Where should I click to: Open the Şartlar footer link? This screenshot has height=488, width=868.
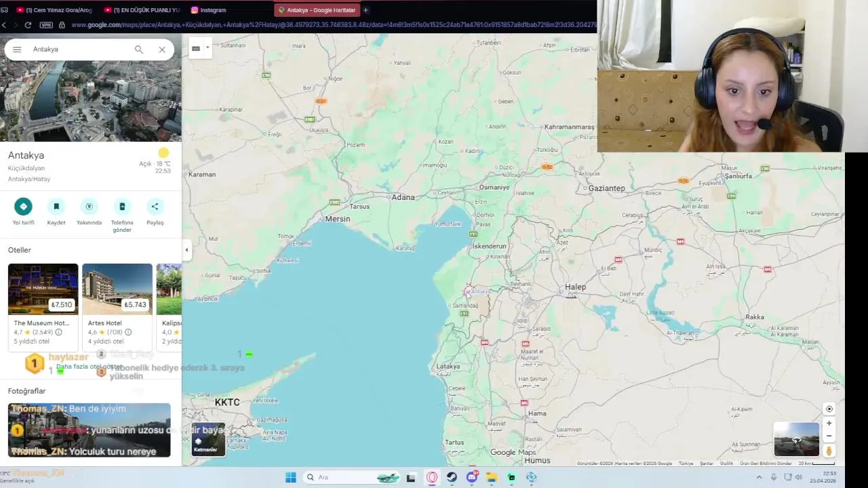tap(707, 464)
